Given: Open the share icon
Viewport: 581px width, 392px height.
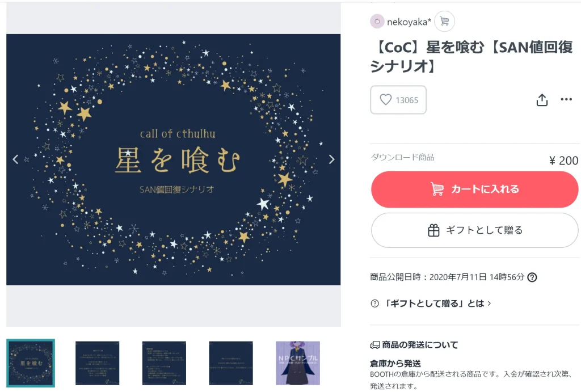Looking at the screenshot, I should pos(542,100).
